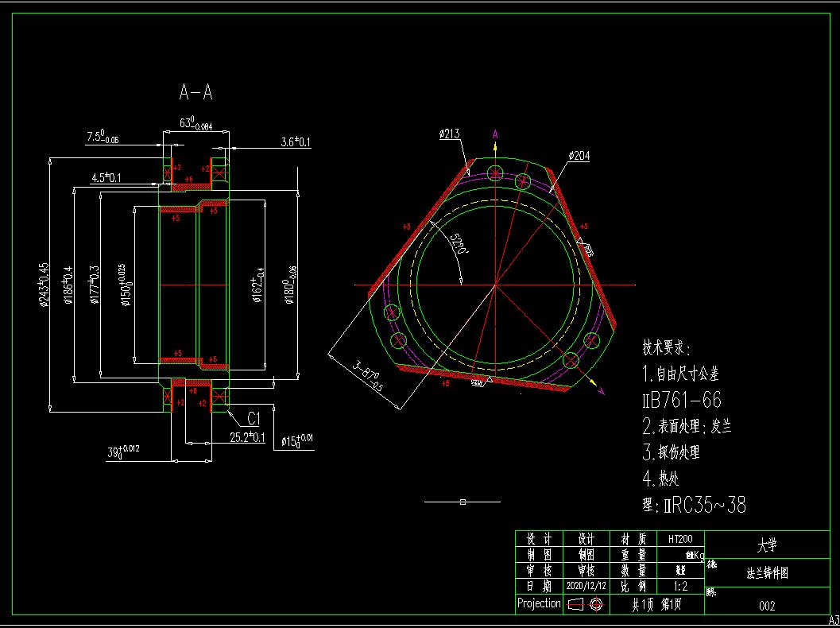Click the short line with square grip below flange

click(463, 502)
